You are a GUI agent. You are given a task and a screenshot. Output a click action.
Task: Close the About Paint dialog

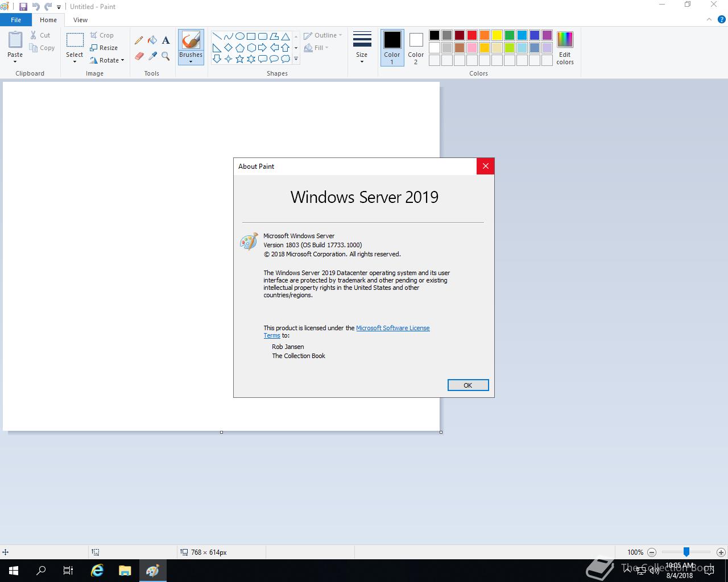[x=485, y=166]
